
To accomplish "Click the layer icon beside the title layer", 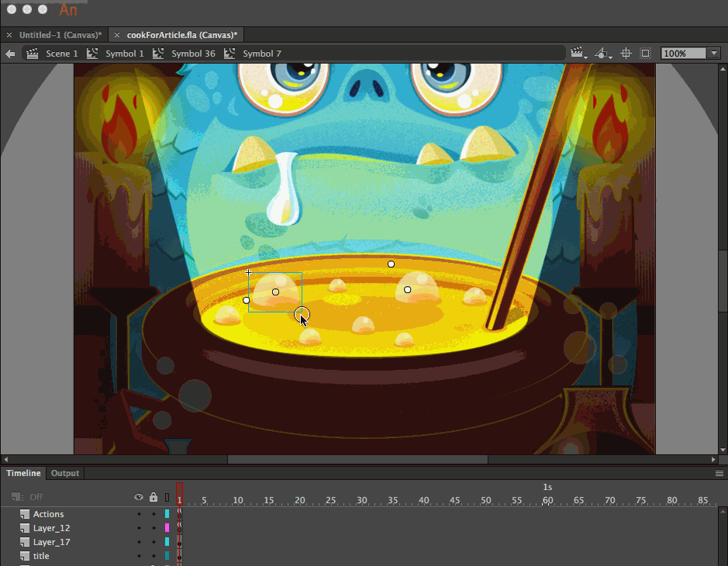I will pos(23,556).
